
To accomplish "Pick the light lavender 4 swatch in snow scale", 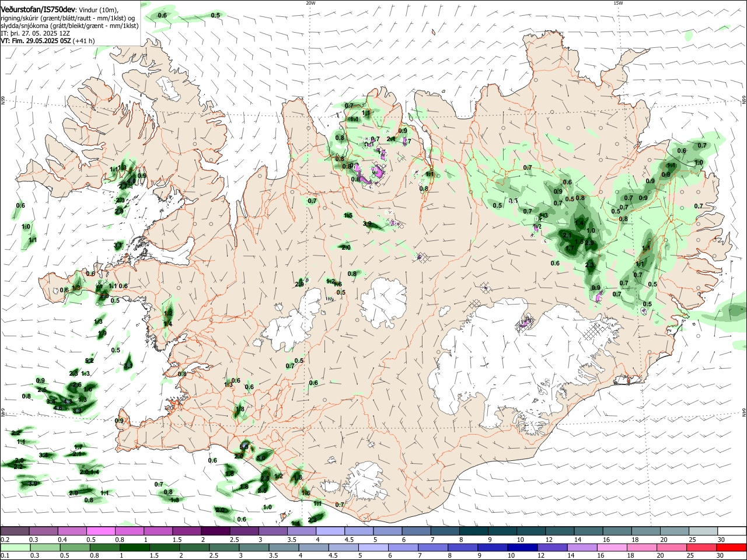I will pyautogui.click(x=330, y=531).
